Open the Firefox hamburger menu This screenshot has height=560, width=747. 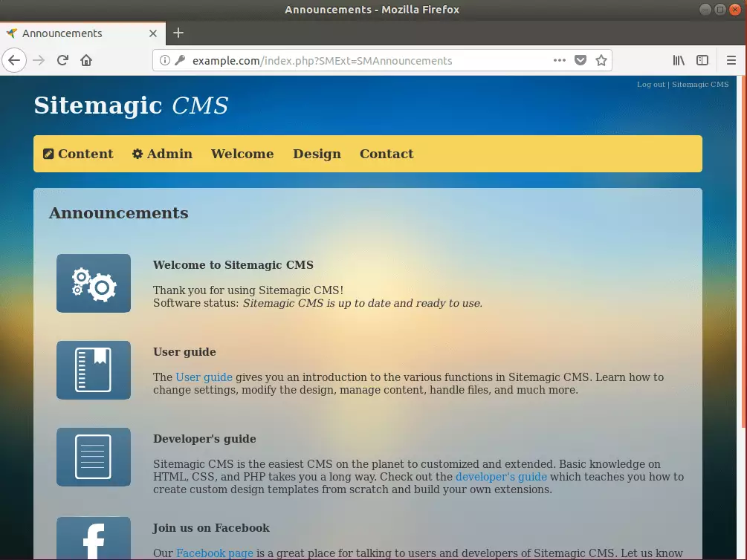point(731,60)
